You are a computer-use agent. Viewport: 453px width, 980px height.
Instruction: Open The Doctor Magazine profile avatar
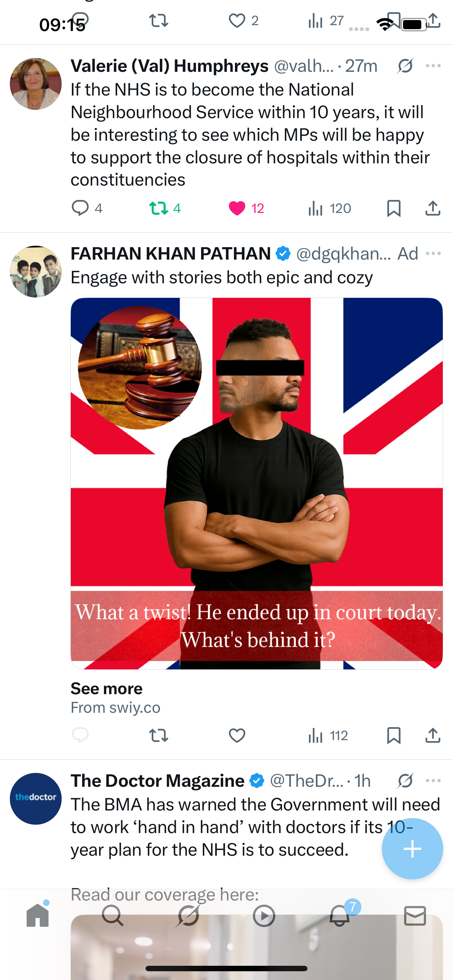pos(36,798)
